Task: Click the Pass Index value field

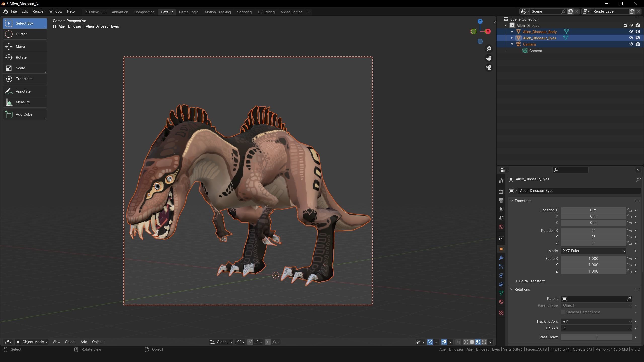Action: coord(597,337)
